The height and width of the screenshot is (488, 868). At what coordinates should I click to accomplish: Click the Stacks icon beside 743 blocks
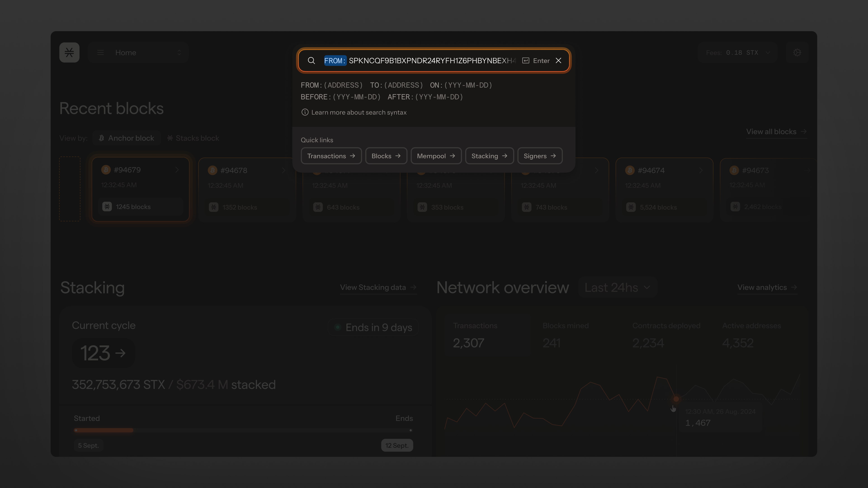point(527,207)
